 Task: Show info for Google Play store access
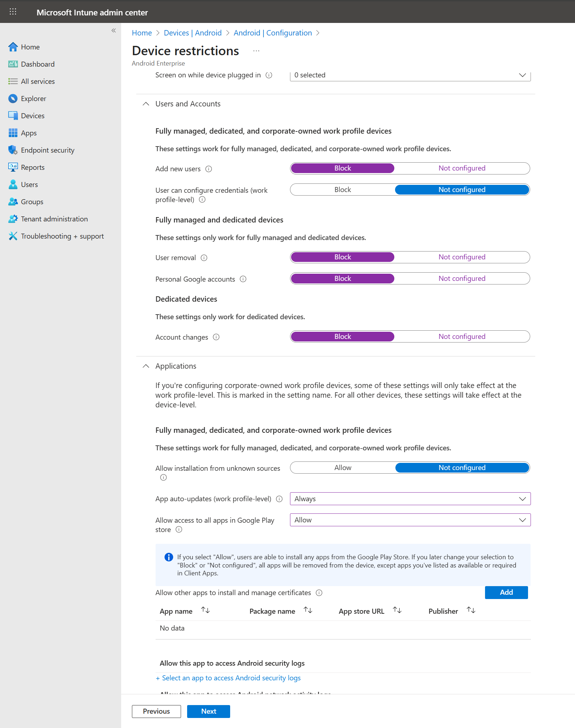pos(179,530)
